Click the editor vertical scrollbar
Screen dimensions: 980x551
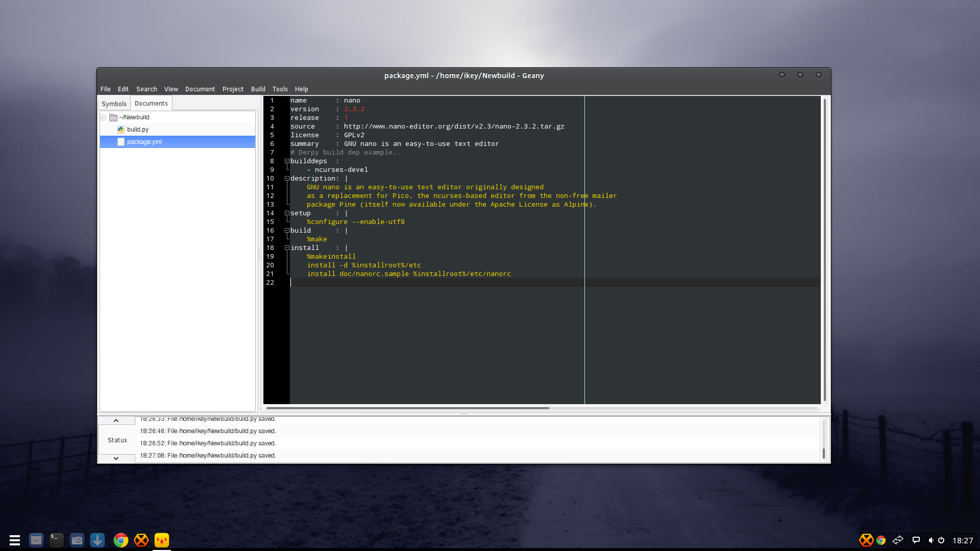[825, 250]
